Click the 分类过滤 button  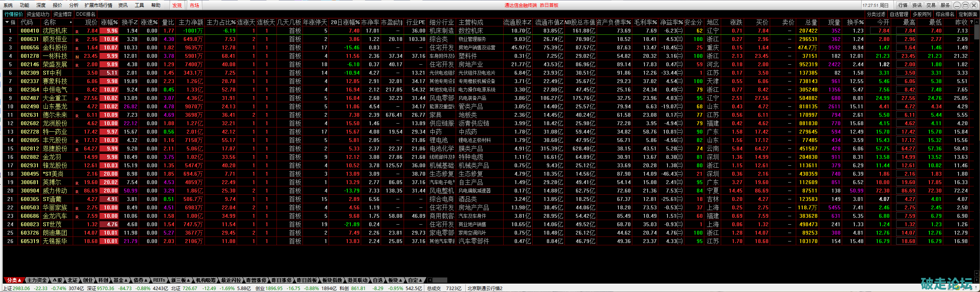[x=876, y=14]
